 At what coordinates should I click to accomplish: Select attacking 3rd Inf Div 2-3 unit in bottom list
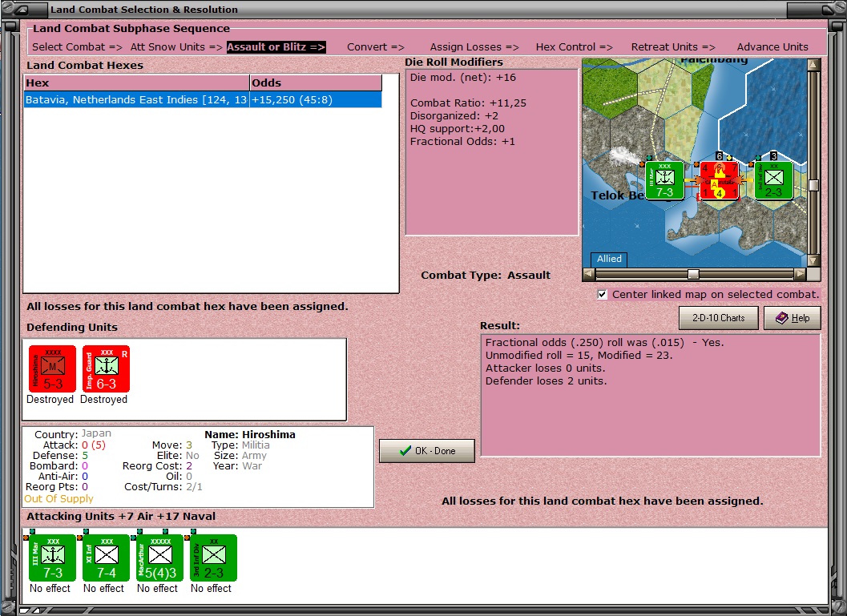(x=213, y=558)
